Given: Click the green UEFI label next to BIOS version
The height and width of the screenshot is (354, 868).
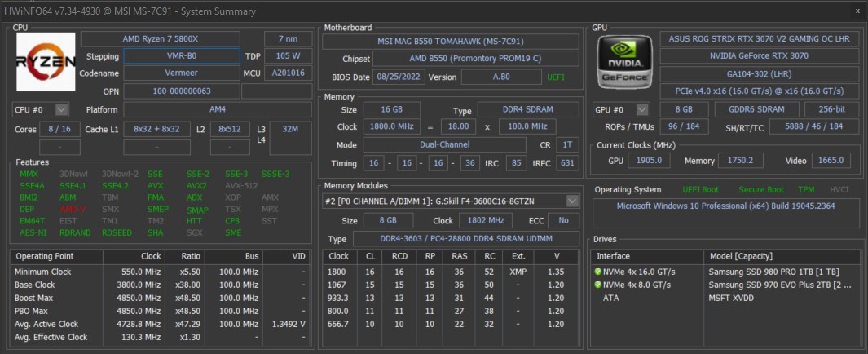Looking at the screenshot, I should click(x=557, y=77).
